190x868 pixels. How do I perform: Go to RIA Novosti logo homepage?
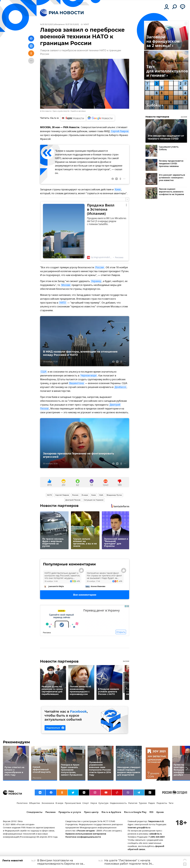62,12
